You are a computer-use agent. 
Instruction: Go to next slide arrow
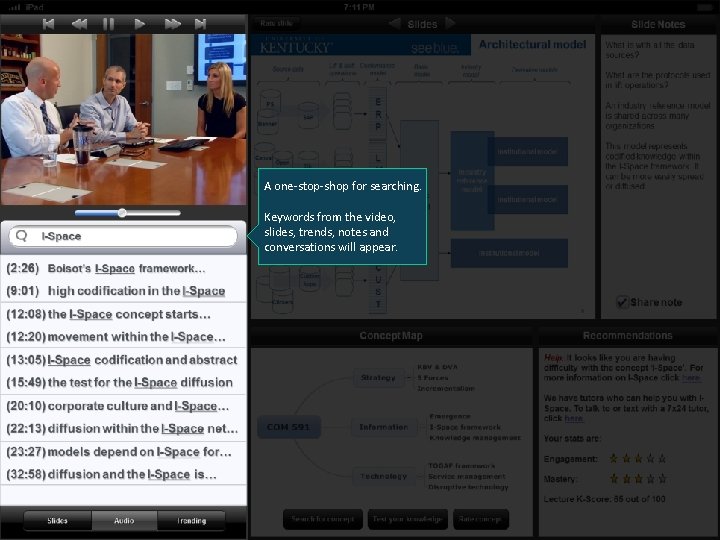(x=450, y=23)
